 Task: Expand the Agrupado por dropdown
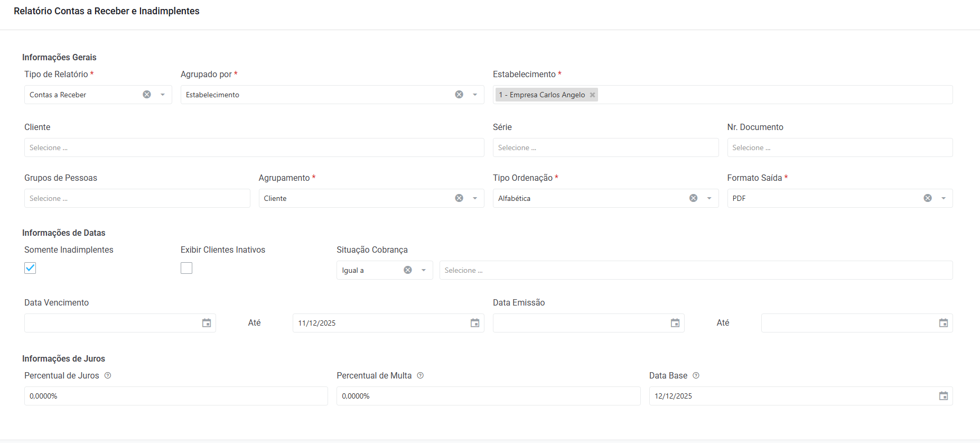tap(475, 95)
